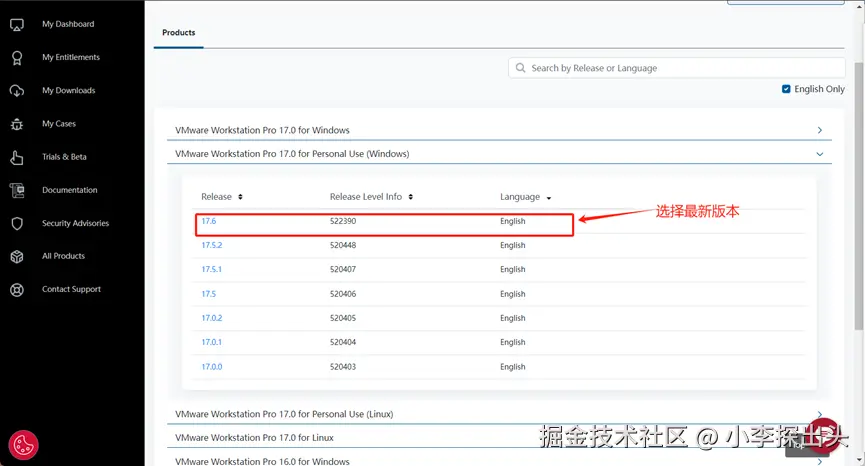Click build number 520407
The image size is (865, 466).
click(343, 270)
